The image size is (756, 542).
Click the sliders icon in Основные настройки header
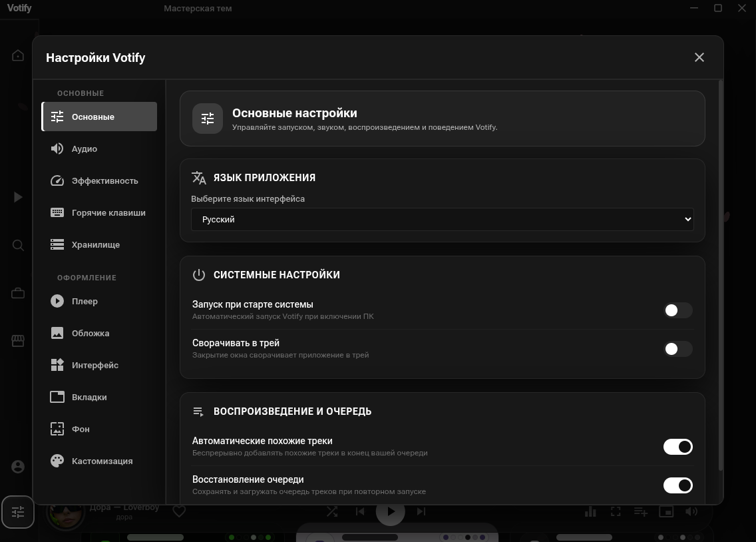(208, 119)
